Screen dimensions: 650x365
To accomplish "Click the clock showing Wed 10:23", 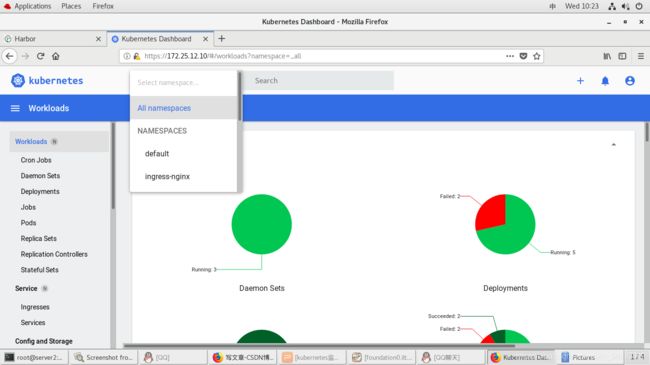I will [x=582, y=6].
